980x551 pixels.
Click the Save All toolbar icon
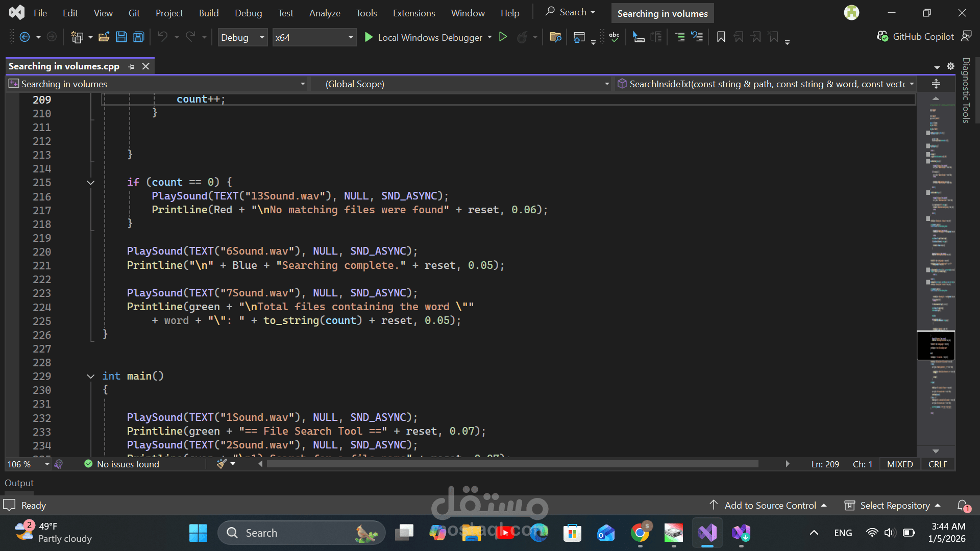[x=139, y=37]
